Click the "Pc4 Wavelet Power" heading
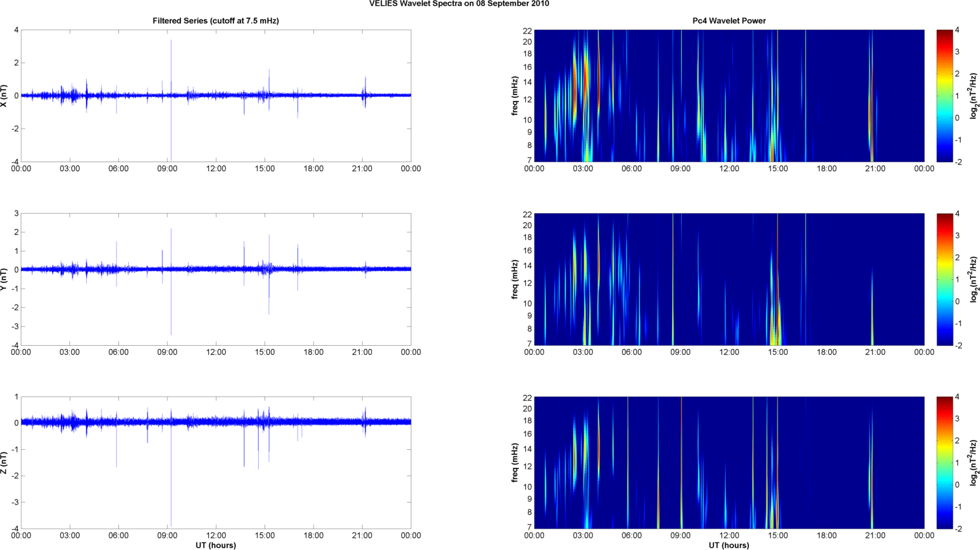This screenshot has width=980, height=550. [x=729, y=21]
